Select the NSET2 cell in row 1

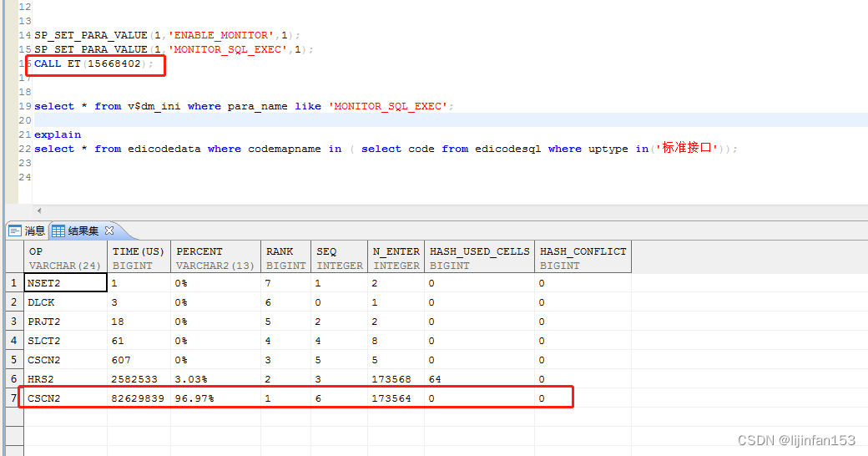(x=65, y=283)
